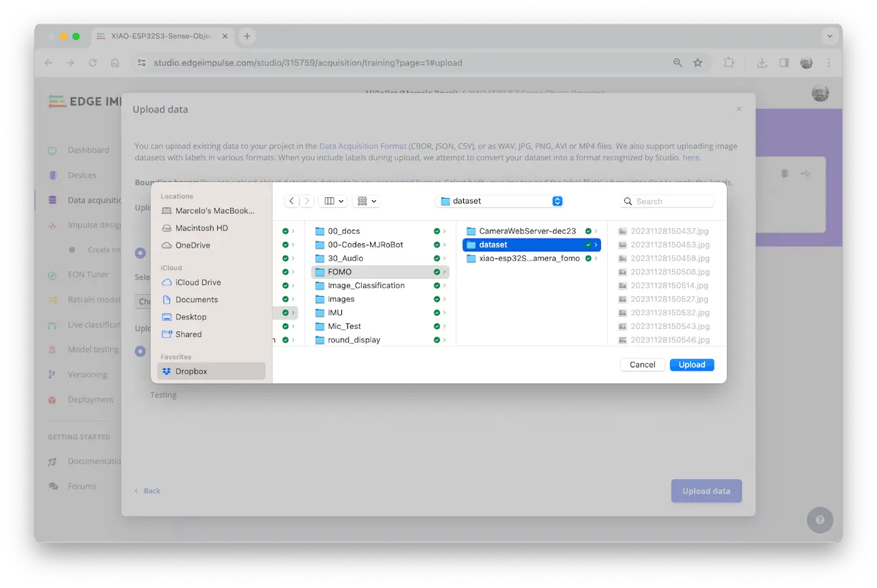877x588 pixels.
Task: Cancel the file selection dialog
Action: 642,365
